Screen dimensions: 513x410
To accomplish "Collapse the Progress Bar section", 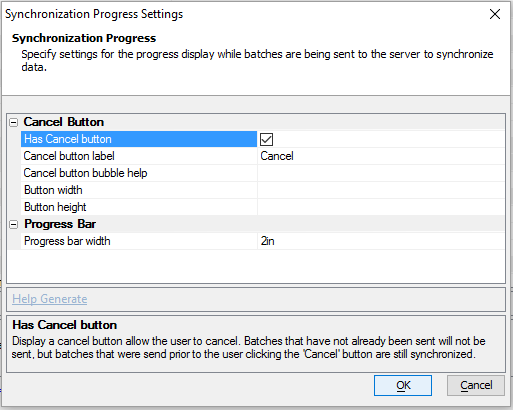I will tap(13, 224).
